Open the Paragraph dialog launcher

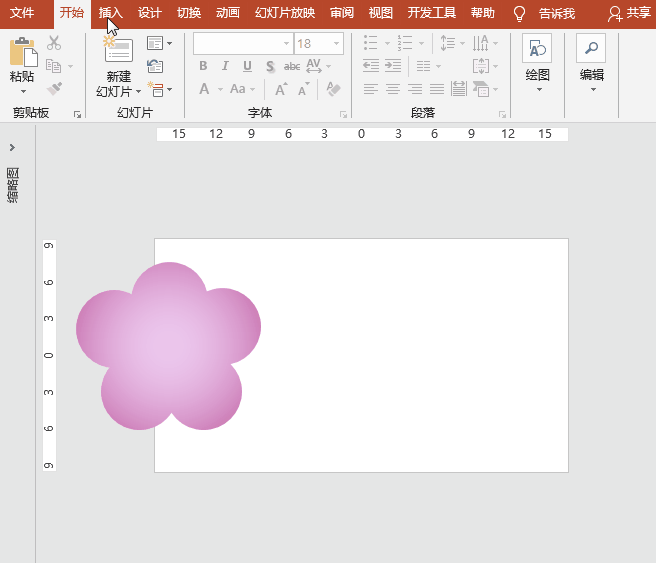[502, 114]
